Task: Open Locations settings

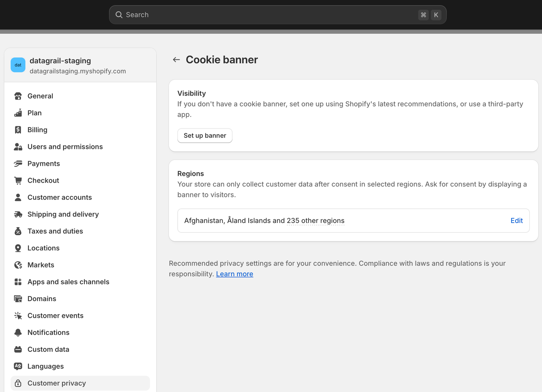Action: point(80,248)
